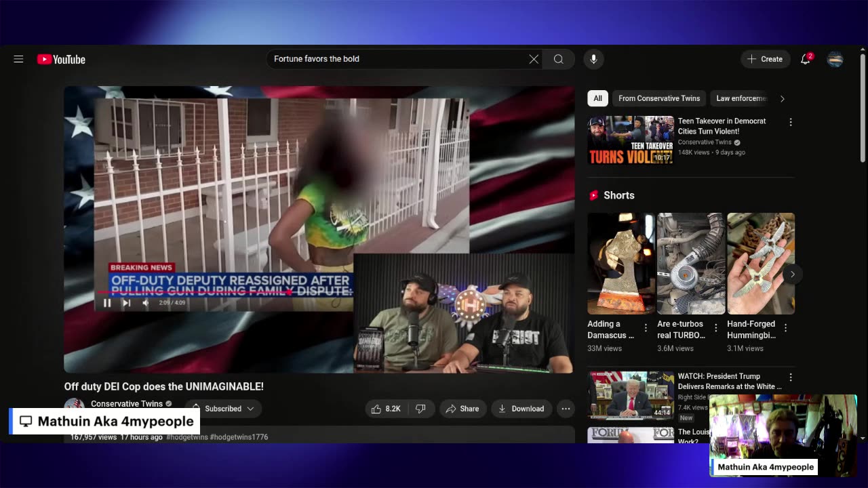Screen dimensions: 868x488
Task: Click the 3.1M views text under Hummingbird short
Action: click(x=745, y=348)
